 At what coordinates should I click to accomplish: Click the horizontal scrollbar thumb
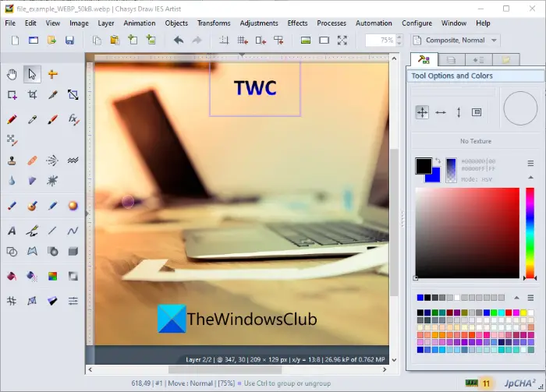coord(225,369)
